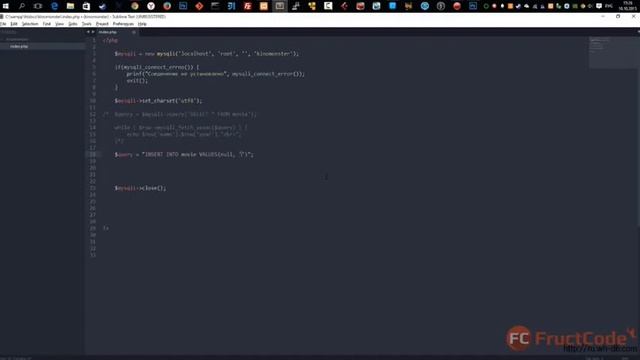This screenshot has width=640, height=360.
Task: Open the View menu
Action: click(x=60, y=24)
